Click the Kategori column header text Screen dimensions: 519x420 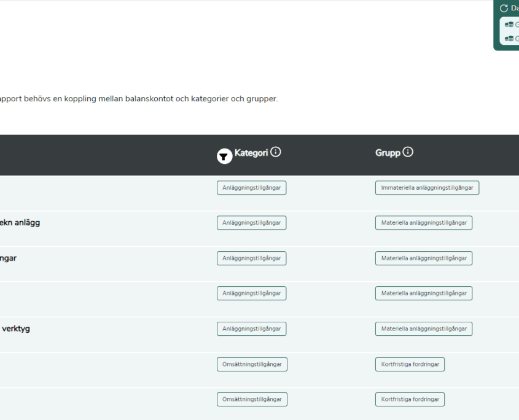click(251, 152)
